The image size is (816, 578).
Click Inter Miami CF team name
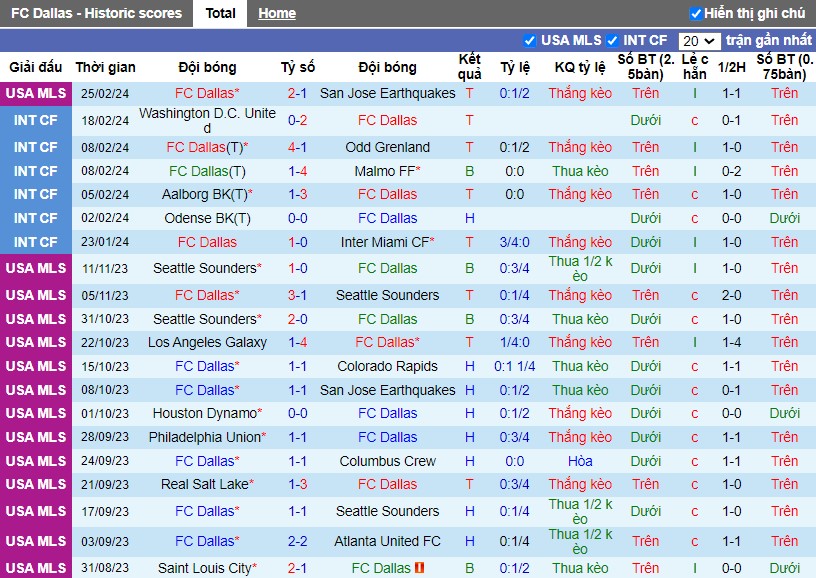(387, 242)
